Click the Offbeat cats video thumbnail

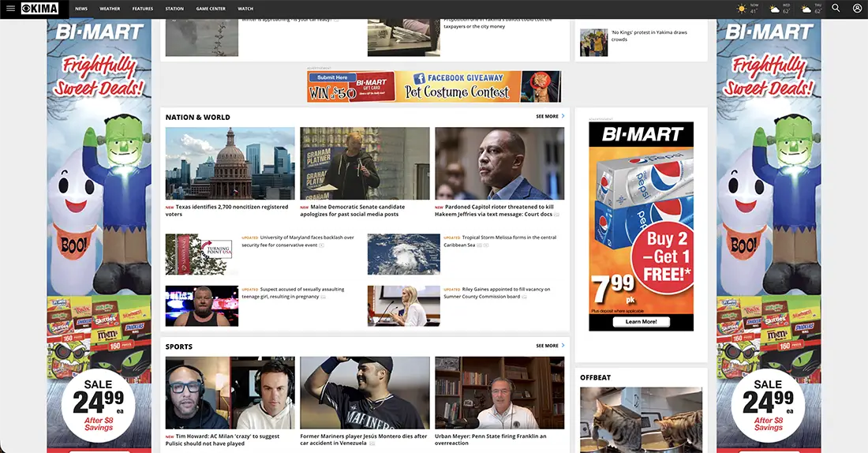pyautogui.click(x=641, y=420)
